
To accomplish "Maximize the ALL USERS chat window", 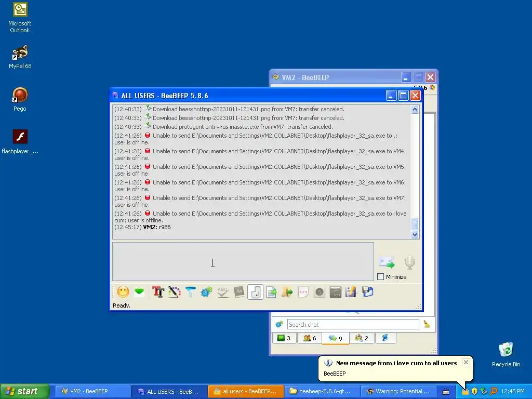I will 403,96.
